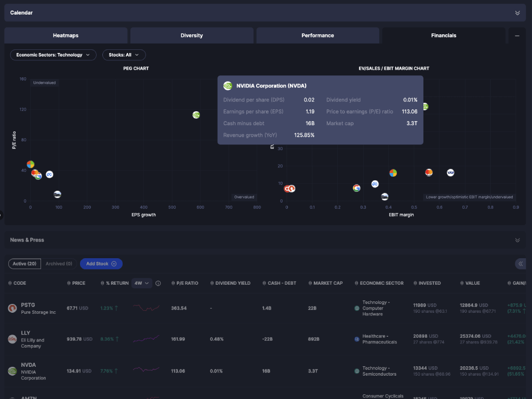Image resolution: width=532 pixels, height=399 pixels.
Task: Click the NVIDIA logo point in the EV/Sales chart
Action: (425, 107)
